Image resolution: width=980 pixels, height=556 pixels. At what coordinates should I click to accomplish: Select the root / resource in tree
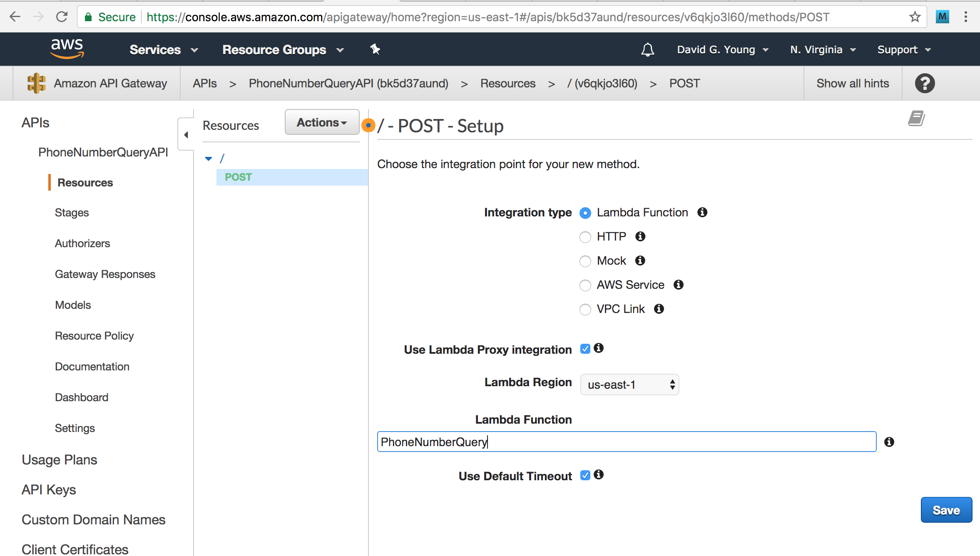(x=222, y=159)
